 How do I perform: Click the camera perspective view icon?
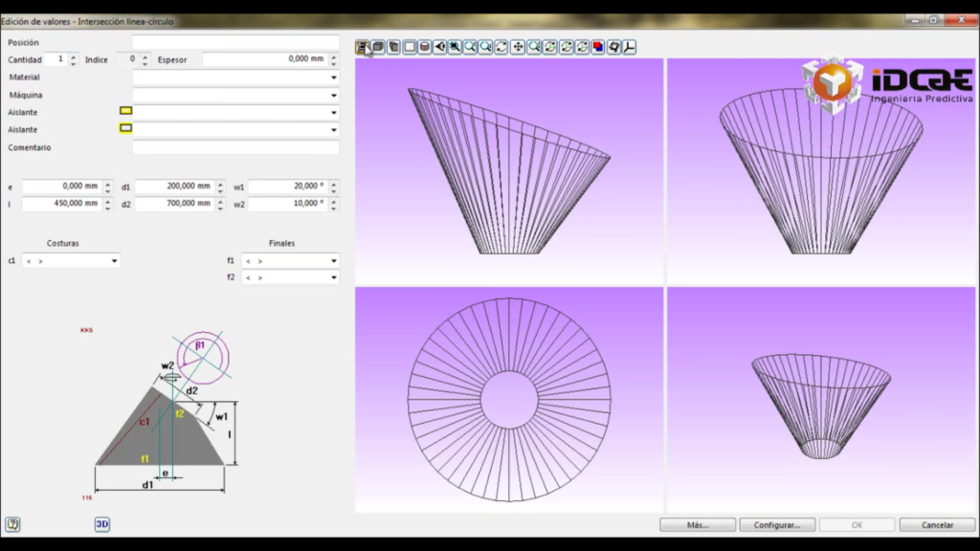[440, 47]
